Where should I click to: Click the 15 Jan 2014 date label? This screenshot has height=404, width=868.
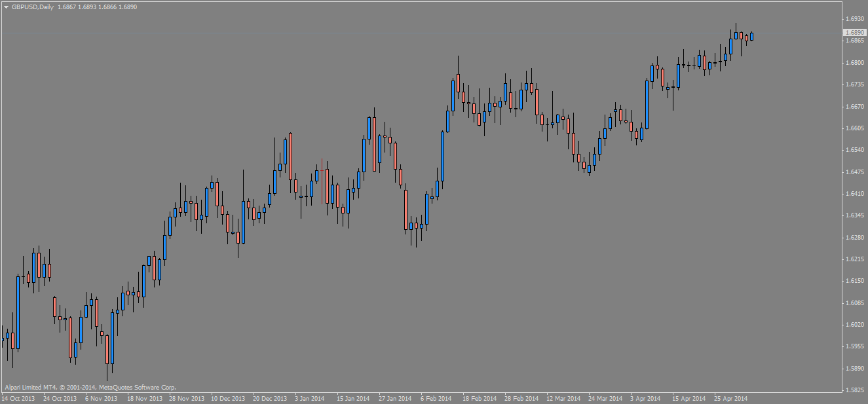(353, 398)
